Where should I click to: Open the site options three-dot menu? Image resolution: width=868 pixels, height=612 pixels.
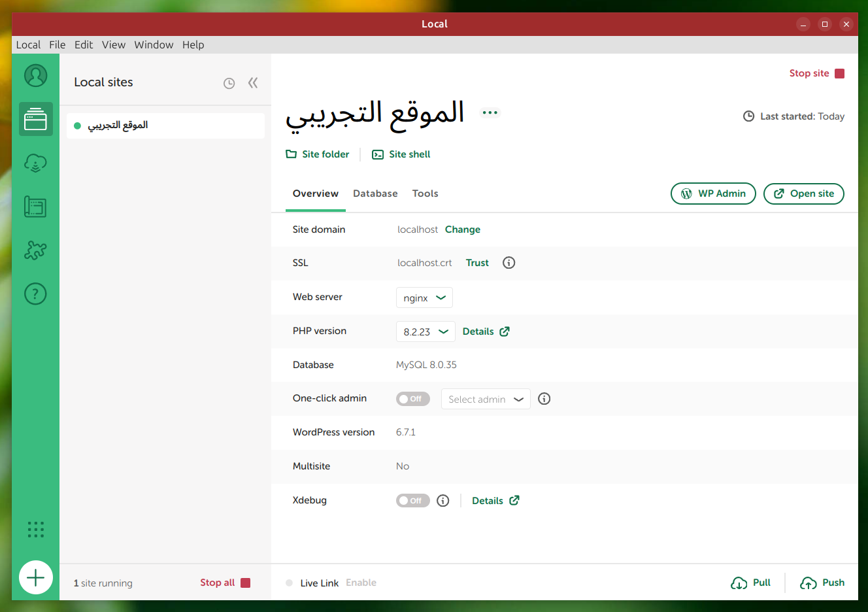[x=490, y=112]
